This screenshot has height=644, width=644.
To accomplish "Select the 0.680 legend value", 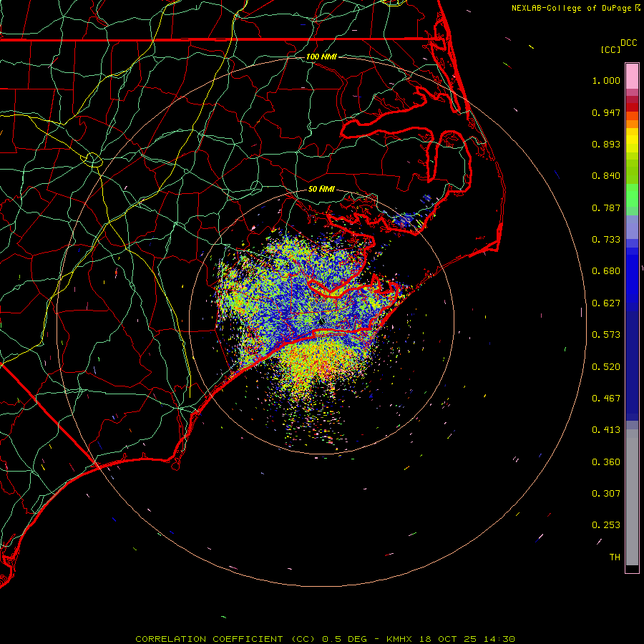I will 606,271.
